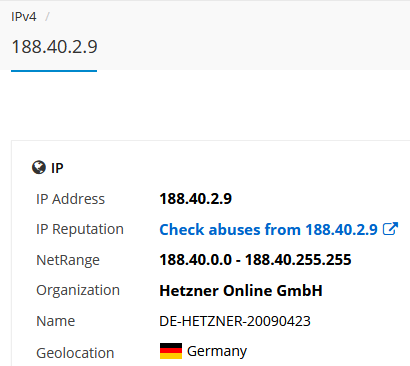
Task: Click the globe icon beside IP heading
Action: (x=39, y=167)
